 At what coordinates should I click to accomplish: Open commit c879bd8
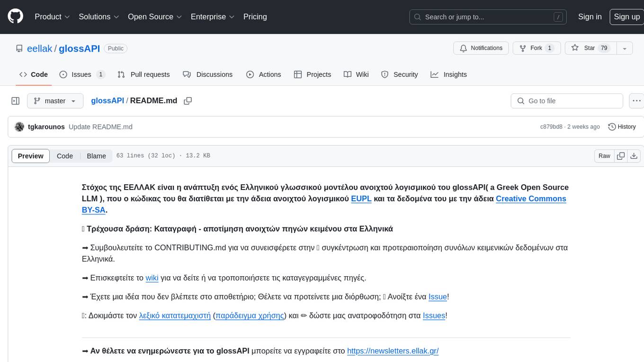pyautogui.click(x=551, y=127)
